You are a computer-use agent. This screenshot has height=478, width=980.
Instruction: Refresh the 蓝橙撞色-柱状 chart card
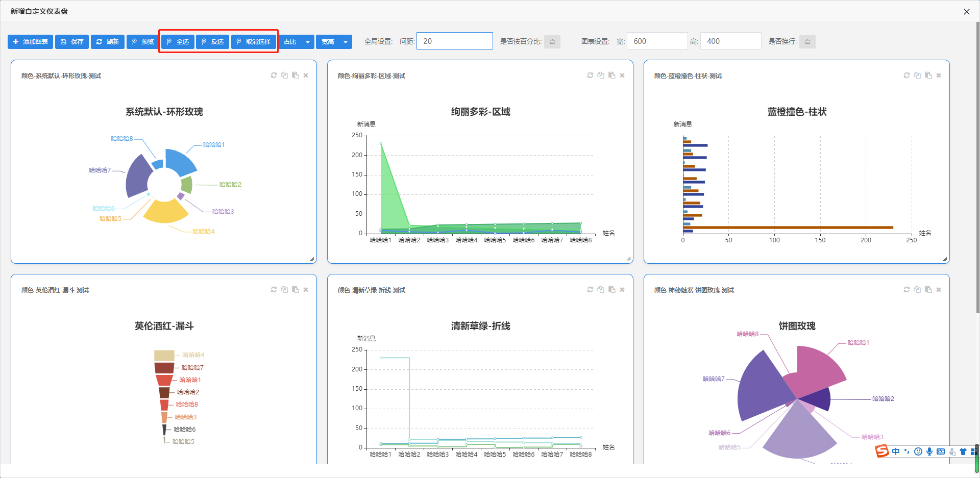click(x=906, y=76)
